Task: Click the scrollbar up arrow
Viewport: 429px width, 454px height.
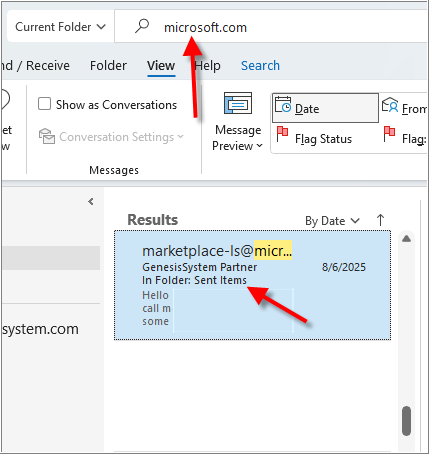Action: click(x=406, y=239)
